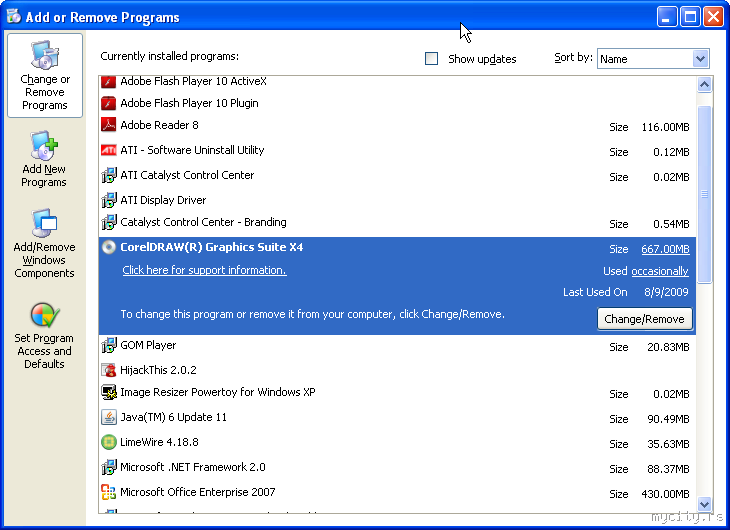Click the Adobe Reader 8 icon
Viewport: 730px width, 530px height.
[x=109, y=126]
